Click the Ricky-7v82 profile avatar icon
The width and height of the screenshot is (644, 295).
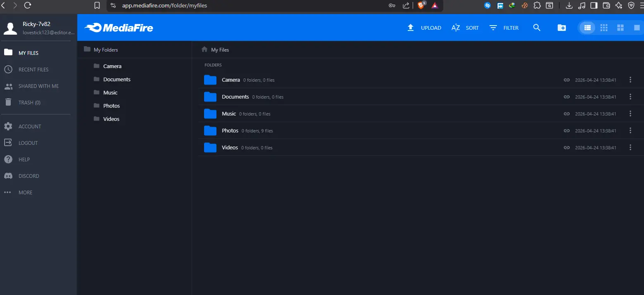[10, 28]
